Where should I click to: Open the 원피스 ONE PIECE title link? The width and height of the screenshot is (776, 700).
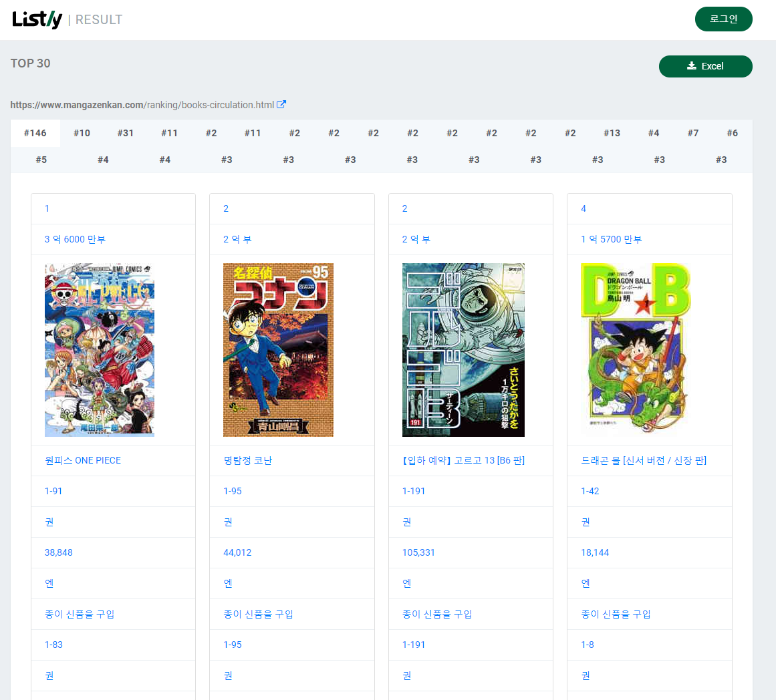83,461
